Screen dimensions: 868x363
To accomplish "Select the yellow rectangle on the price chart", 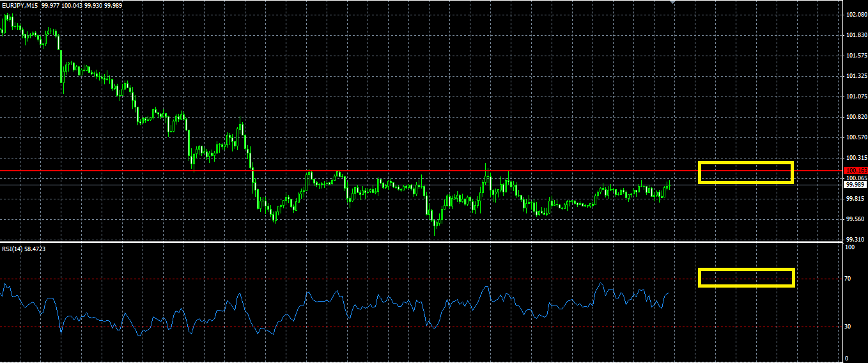I will tap(746, 173).
